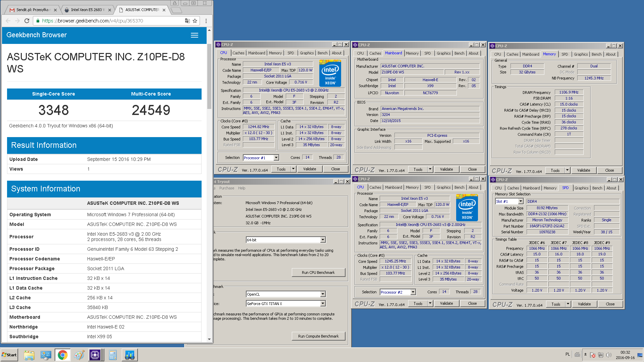644x362 pixels.
Task: Click Run Compute Benchmark button
Action: click(x=318, y=336)
